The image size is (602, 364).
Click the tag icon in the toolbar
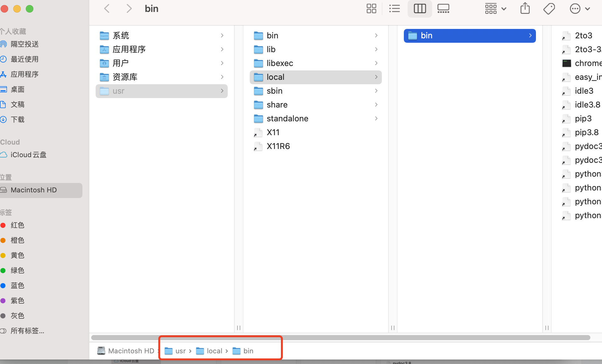tap(549, 8)
